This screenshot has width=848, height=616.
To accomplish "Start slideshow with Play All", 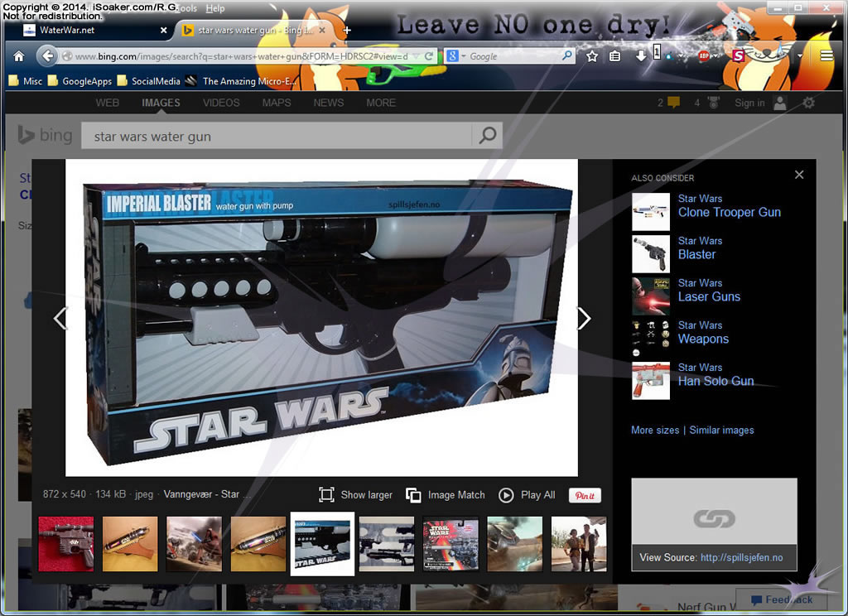I will 527,495.
